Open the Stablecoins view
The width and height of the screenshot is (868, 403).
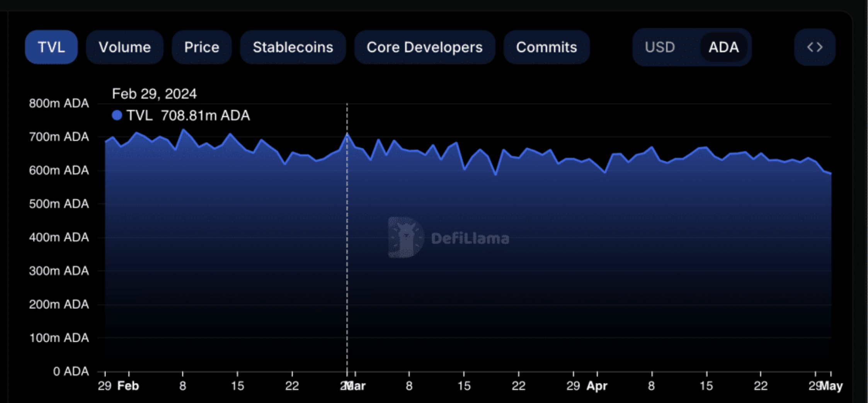pos(293,47)
